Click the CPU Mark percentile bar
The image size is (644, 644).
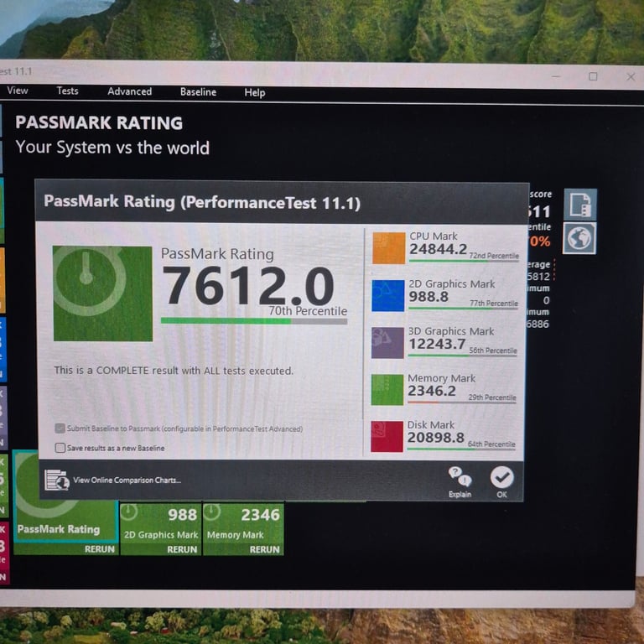tap(464, 262)
